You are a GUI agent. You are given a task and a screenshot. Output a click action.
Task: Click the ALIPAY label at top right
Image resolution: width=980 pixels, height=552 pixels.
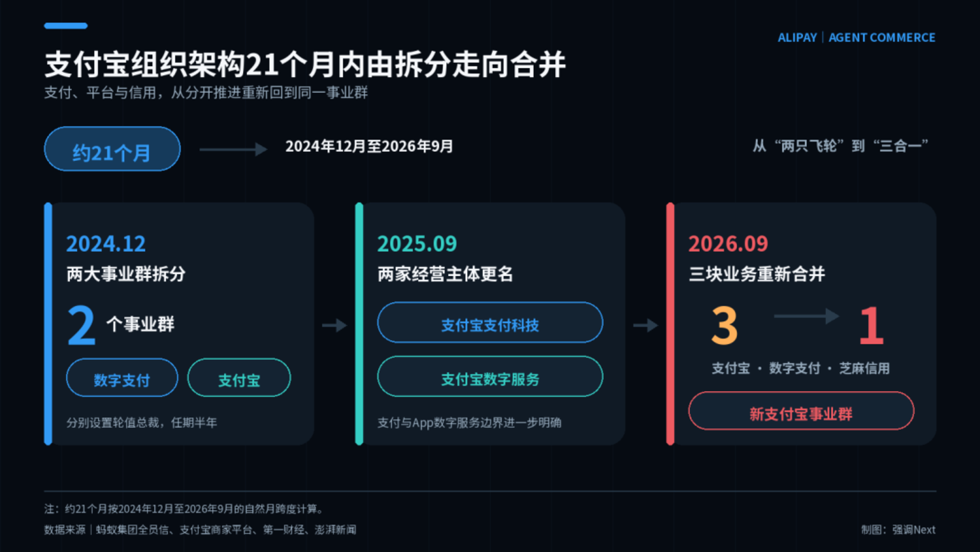pyautogui.click(x=797, y=37)
